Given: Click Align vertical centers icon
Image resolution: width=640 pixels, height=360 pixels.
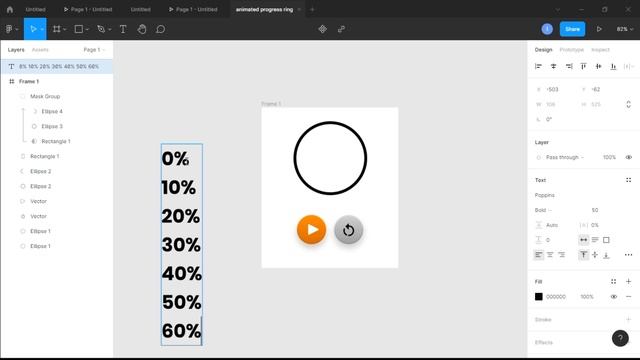Looking at the screenshot, I should pyautogui.click(x=598, y=66).
